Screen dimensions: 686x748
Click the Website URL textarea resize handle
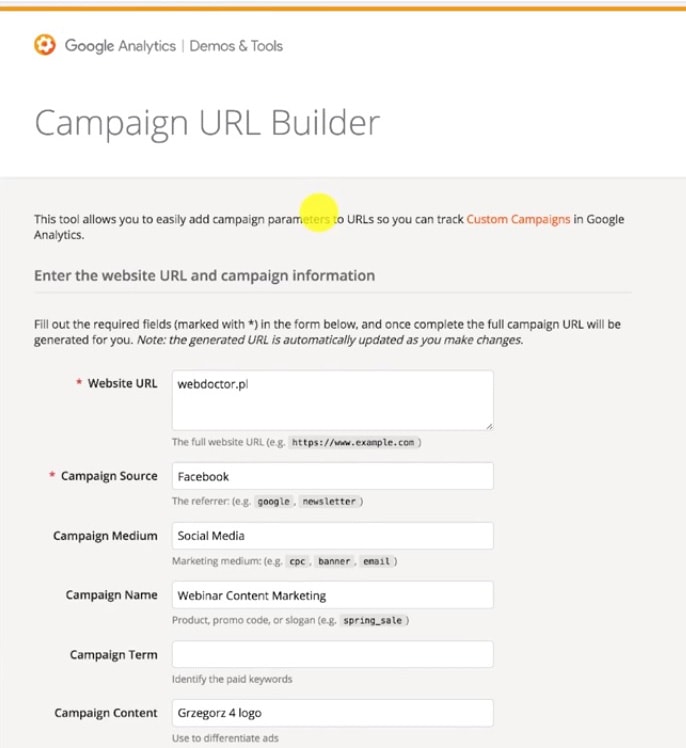coord(488,424)
